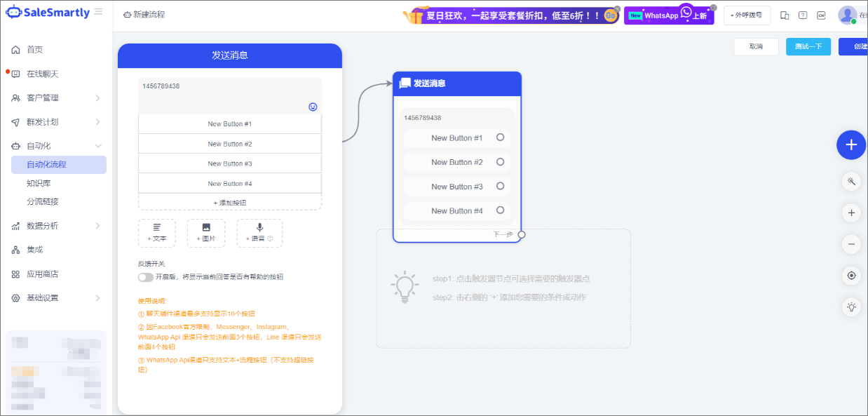Open the summer sale promo banner
This screenshot has width=868, height=416.
point(510,15)
